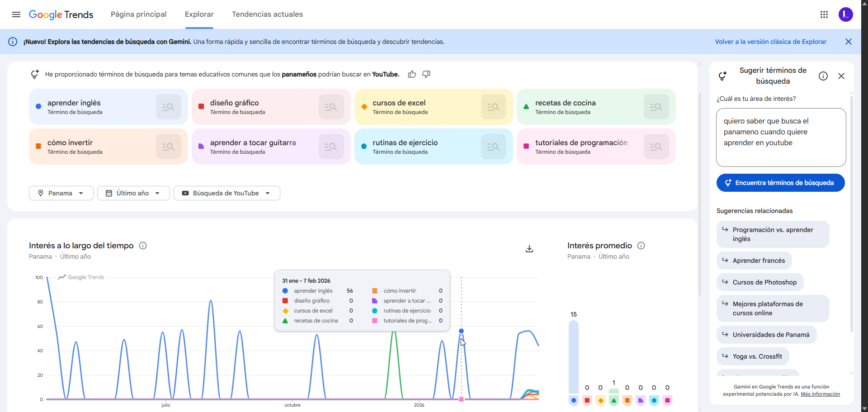Open the Más información link
The height and width of the screenshot is (412, 868).
point(821,394)
